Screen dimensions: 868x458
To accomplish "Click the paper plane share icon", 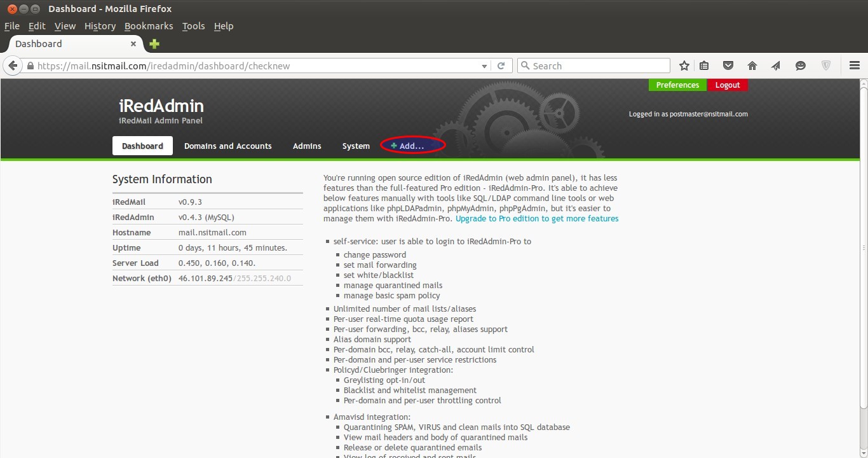I will click(776, 66).
